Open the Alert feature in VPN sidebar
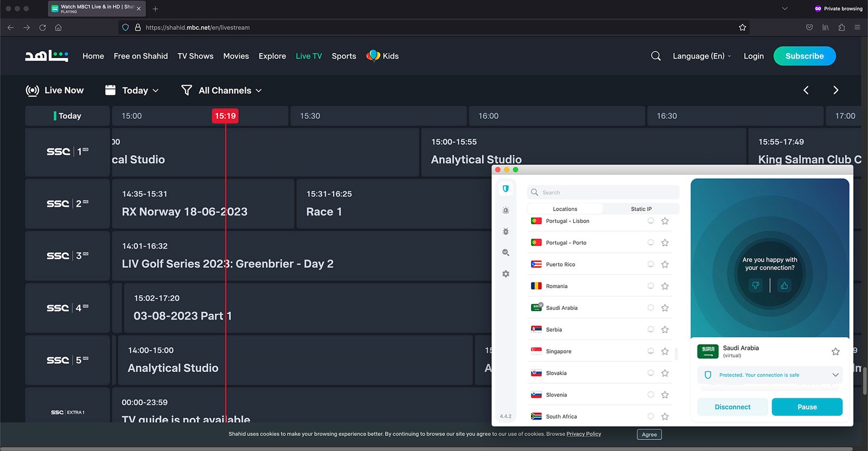 pyautogui.click(x=506, y=210)
